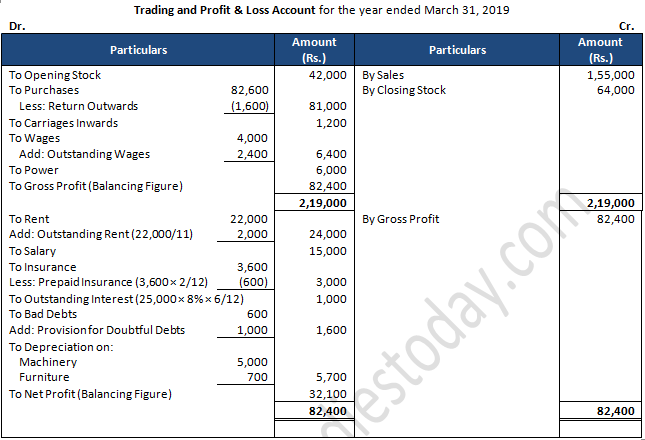Click the By Gross Profit entry

coord(400,219)
